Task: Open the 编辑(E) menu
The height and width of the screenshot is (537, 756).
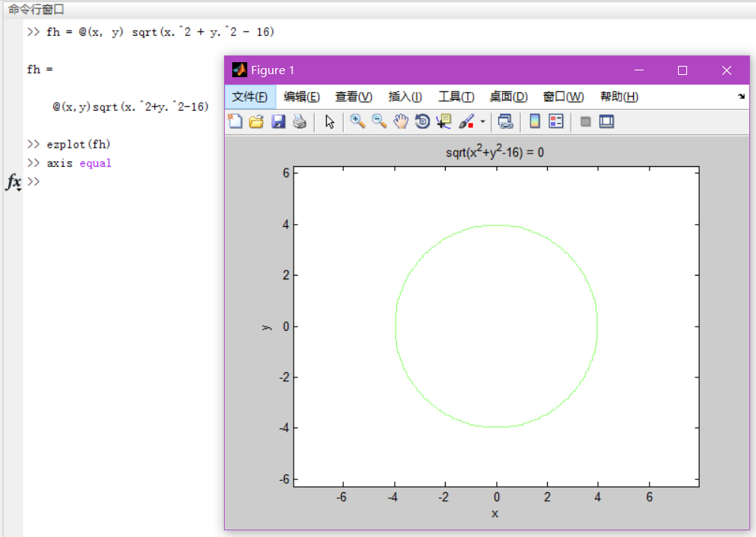Action: click(x=302, y=97)
